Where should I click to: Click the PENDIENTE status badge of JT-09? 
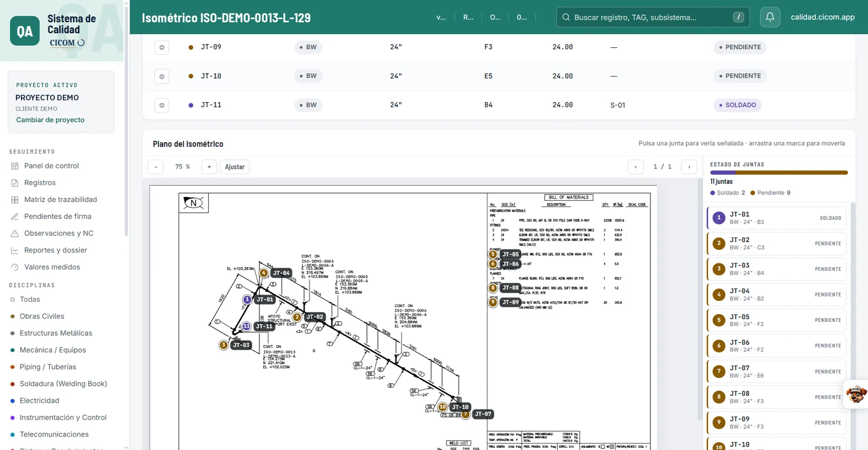[740, 47]
